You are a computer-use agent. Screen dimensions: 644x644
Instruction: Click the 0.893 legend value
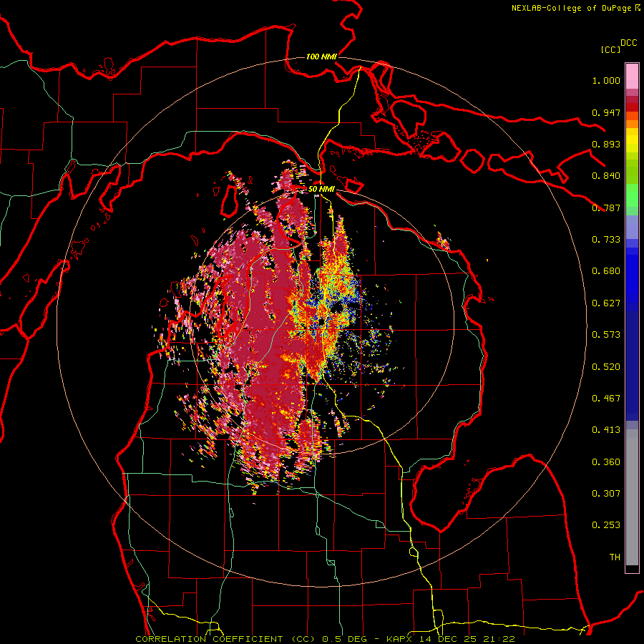click(606, 144)
